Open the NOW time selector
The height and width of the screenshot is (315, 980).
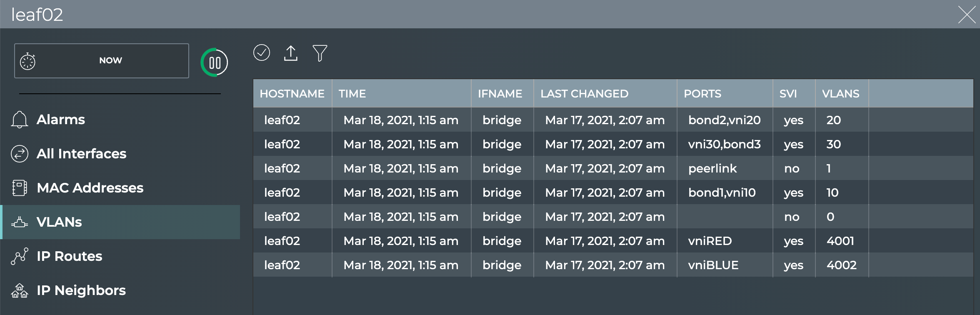tap(110, 61)
